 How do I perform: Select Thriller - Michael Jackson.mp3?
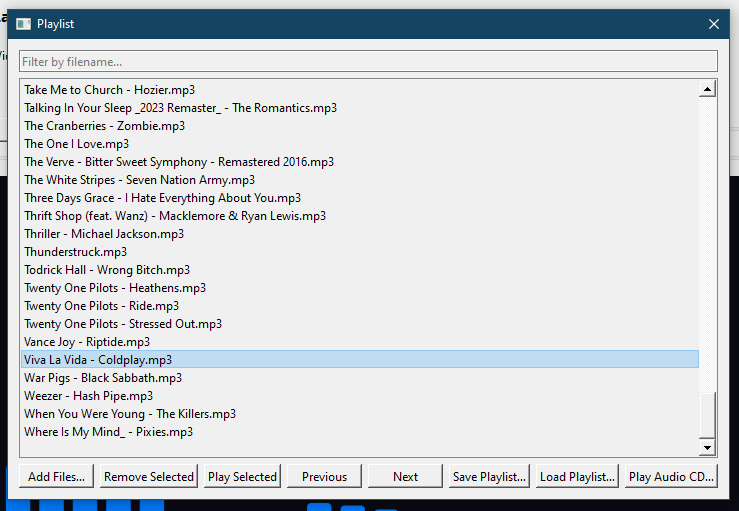click(360, 233)
